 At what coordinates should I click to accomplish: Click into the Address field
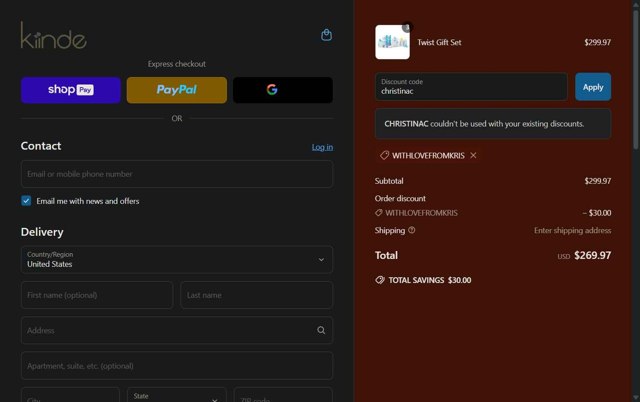177,330
